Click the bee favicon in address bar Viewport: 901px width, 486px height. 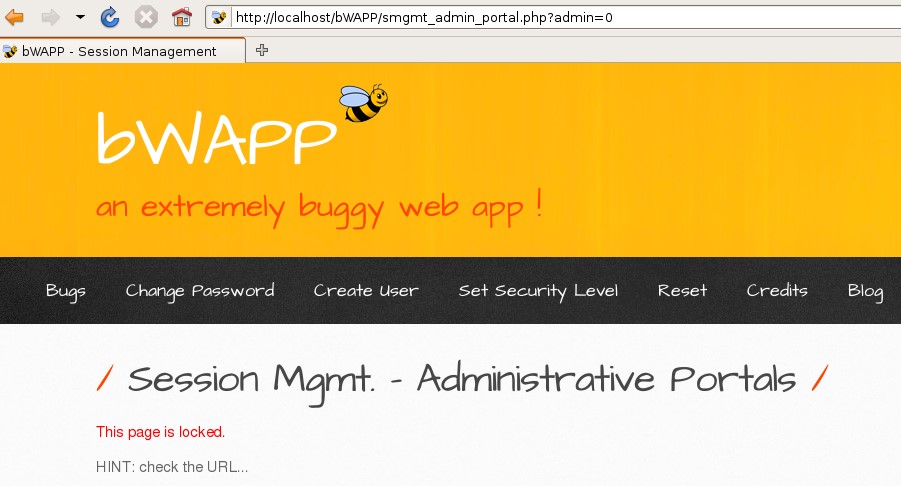pyautogui.click(x=219, y=18)
